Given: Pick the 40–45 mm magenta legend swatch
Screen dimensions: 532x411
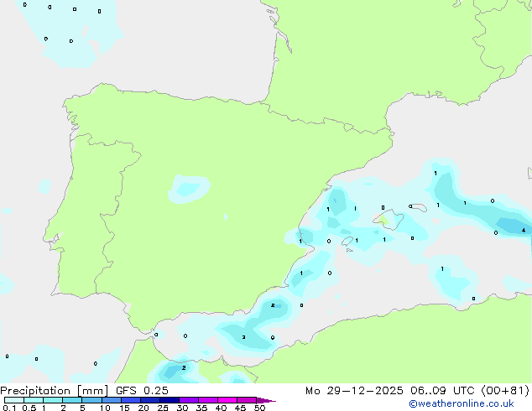Looking at the screenshot, I should click(227, 400).
